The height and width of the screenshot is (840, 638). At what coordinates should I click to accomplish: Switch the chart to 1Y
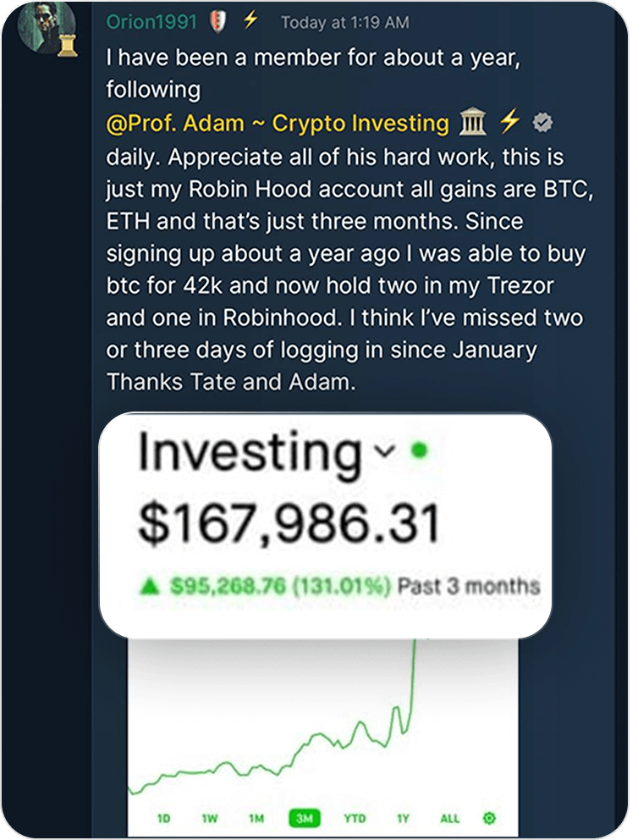click(404, 819)
